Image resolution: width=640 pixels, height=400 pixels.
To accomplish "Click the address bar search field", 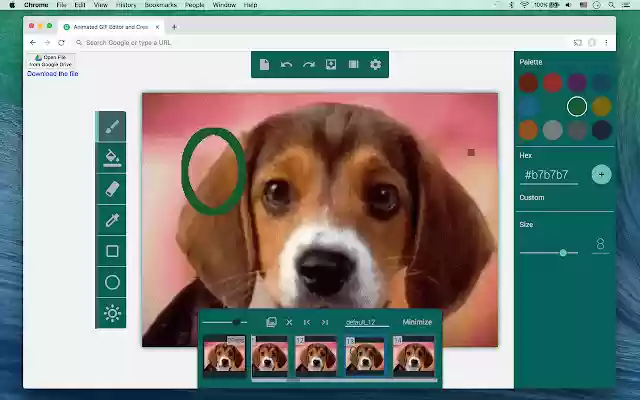I will coord(320,42).
